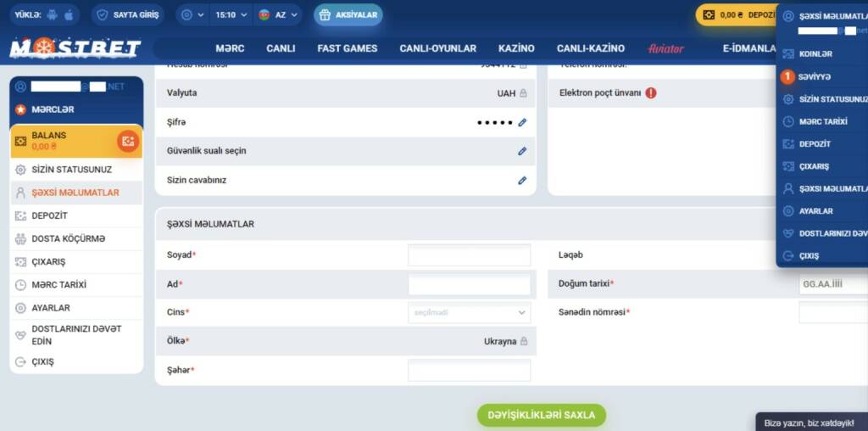868x431 pixels.
Task: Click the Aksiyalar promotions button
Action: (348, 15)
